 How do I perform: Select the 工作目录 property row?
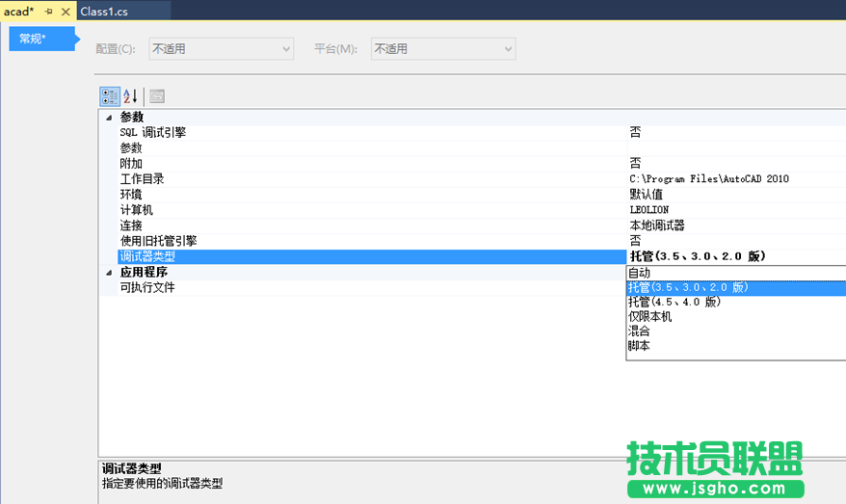[x=372, y=179]
